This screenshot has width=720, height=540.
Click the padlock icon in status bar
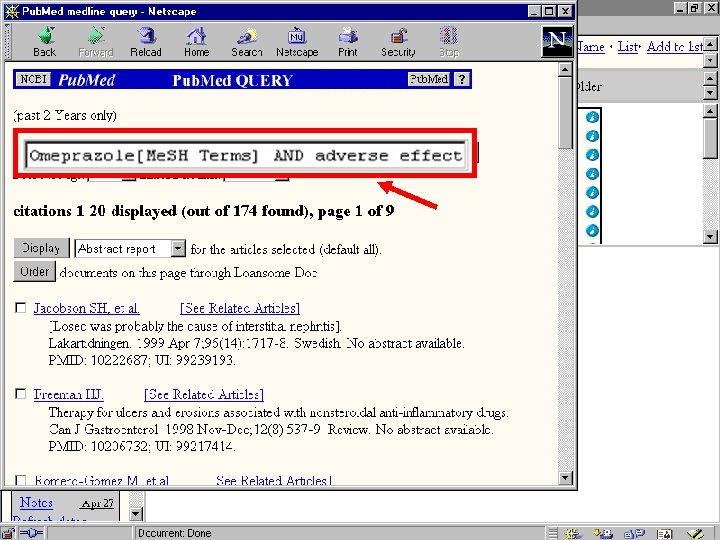pos(8,533)
